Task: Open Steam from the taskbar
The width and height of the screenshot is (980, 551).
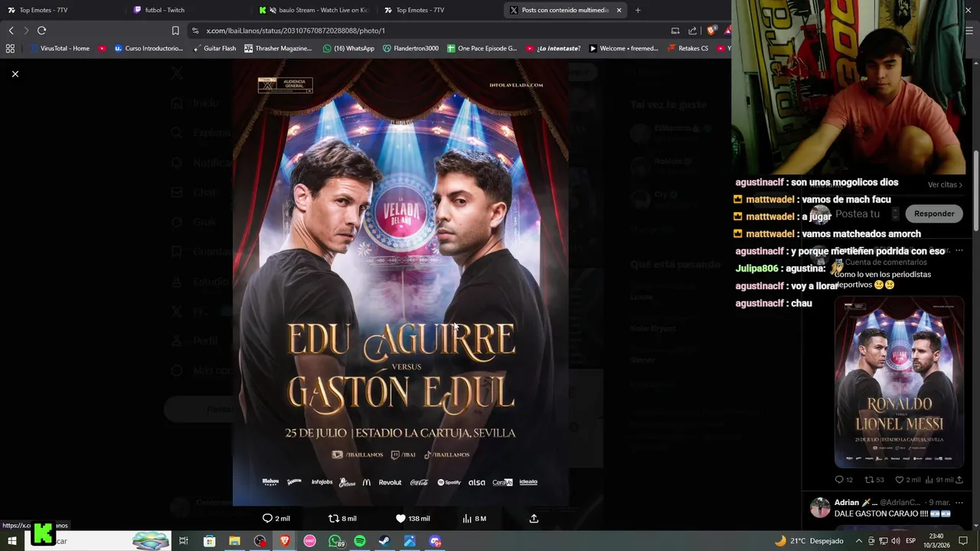Action: click(x=384, y=541)
